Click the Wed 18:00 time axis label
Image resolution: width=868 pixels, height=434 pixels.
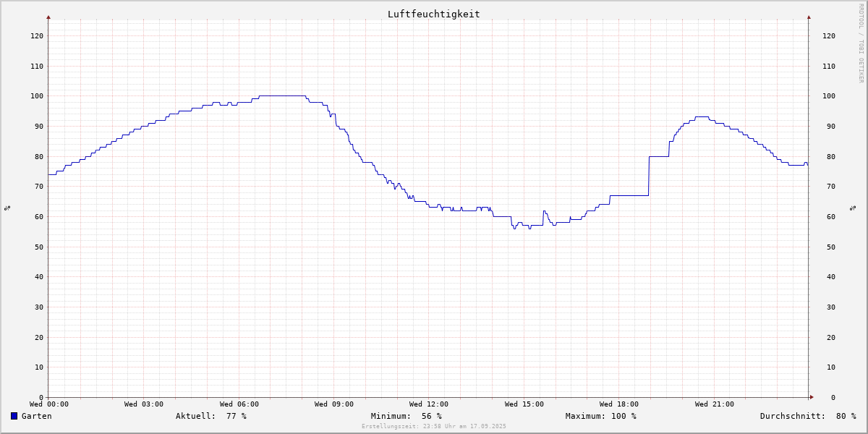click(x=618, y=404)
